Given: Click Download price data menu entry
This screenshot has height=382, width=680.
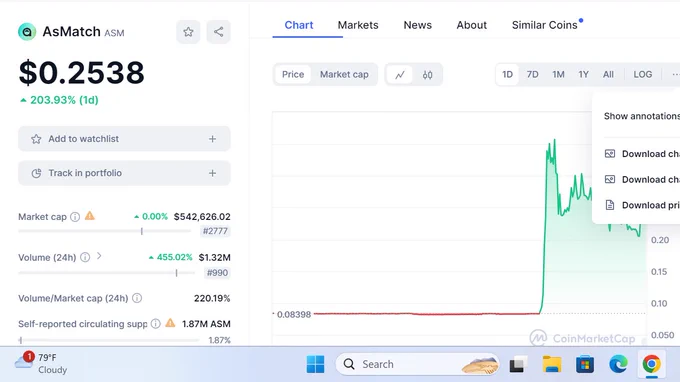Looking at the screenshot, I should [x=642, y=205].
